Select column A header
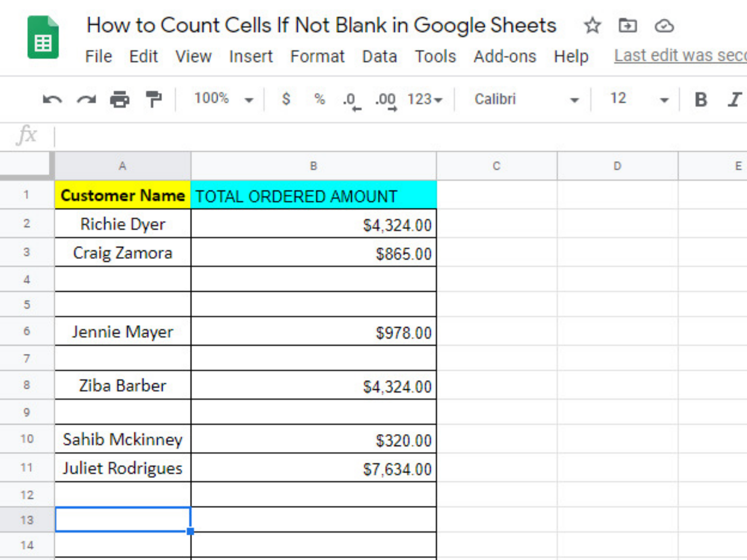 pyautogui.click(x=123, y=166)
